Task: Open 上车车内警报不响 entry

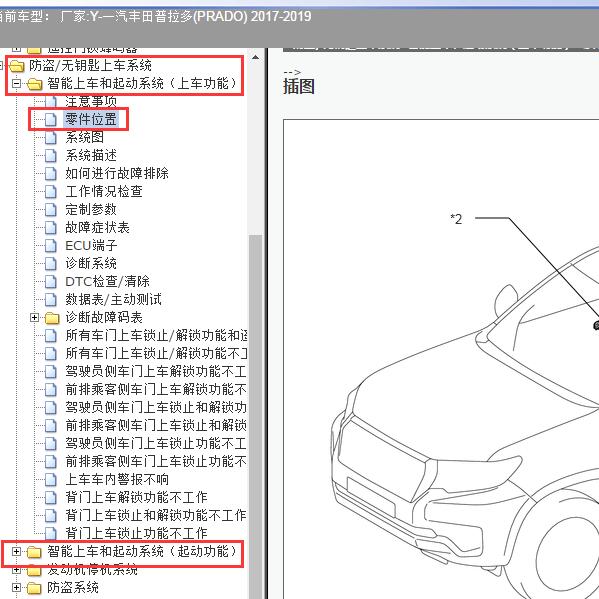Action: [x=117, y=479]
